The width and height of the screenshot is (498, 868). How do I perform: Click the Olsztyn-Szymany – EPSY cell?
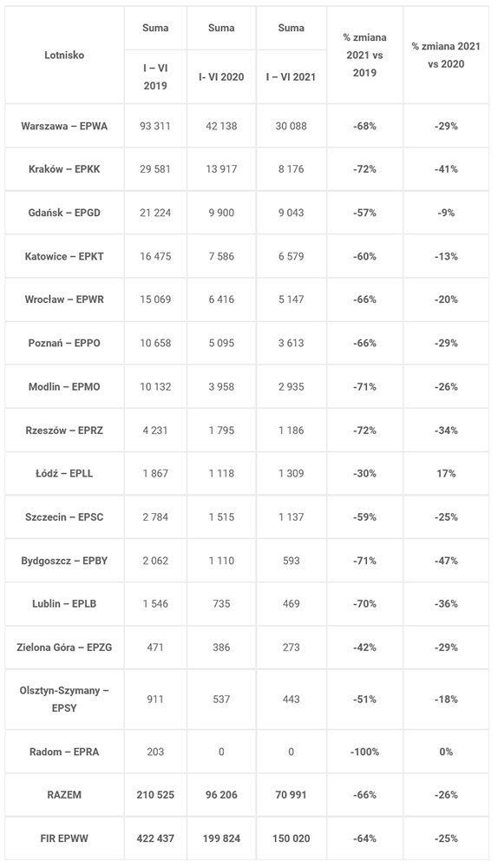pyautogui.click(x=64, y=699)
